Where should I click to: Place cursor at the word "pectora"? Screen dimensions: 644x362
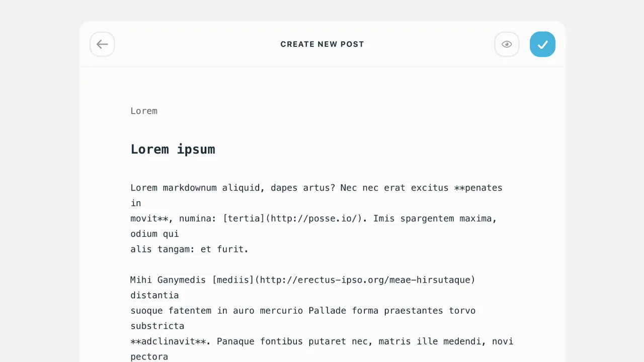coord(149,357)
